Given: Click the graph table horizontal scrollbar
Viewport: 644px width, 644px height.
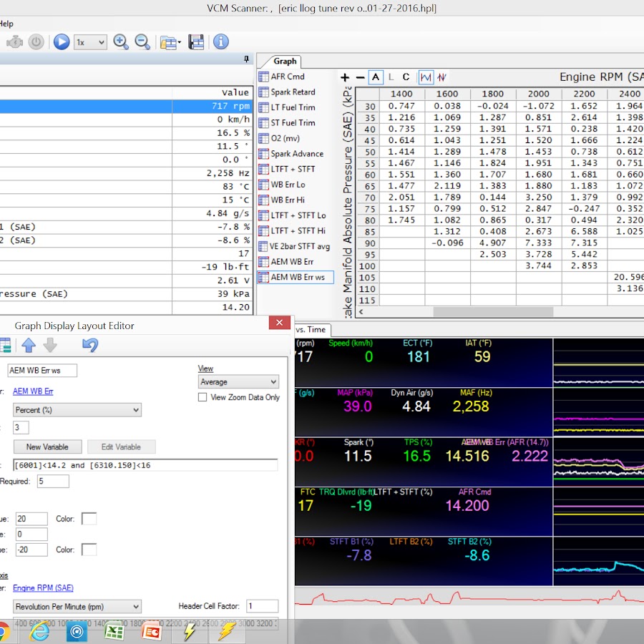Looking at the screenshot, I should (x=493, y=312).
